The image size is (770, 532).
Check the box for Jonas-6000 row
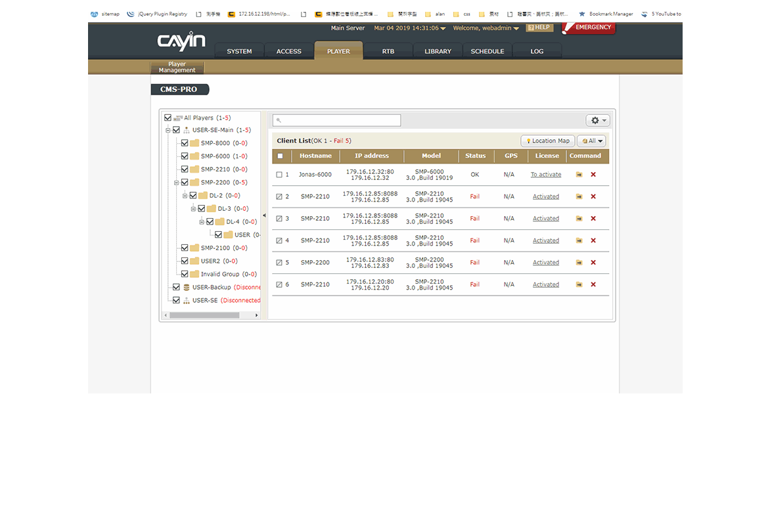point(279,175)
